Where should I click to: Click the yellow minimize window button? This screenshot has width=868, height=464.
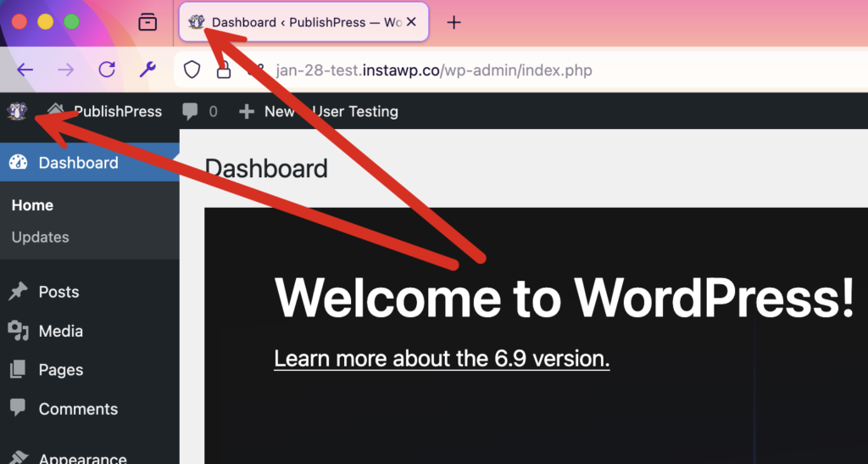point(46,21)
